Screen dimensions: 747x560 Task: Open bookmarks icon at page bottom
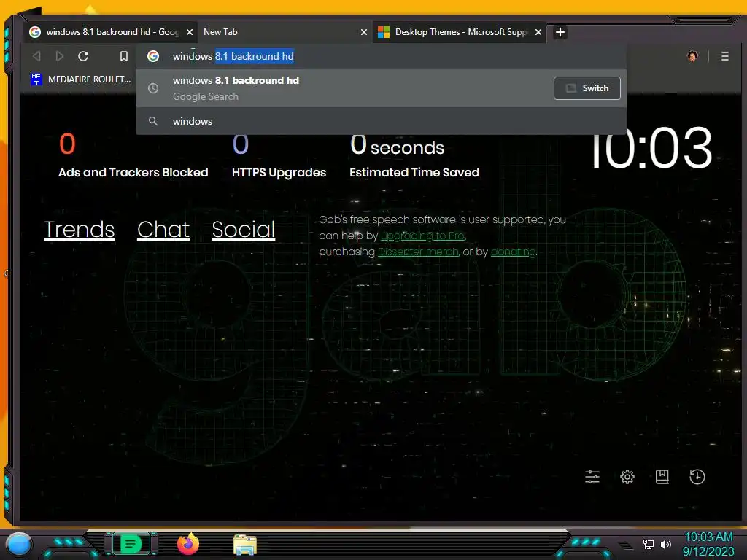coord(662,477)
